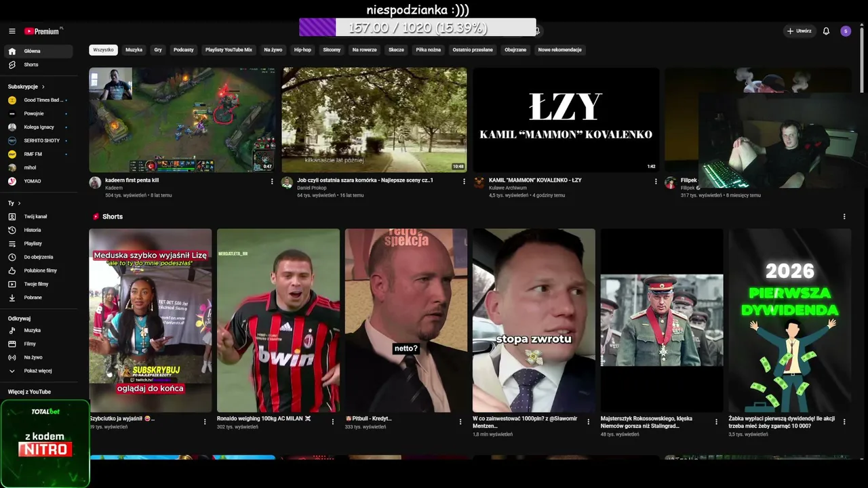Screen dimensions: 868x488
Task: Open Na żywo under Odkrywaj
Action: [x=39, y=358]
